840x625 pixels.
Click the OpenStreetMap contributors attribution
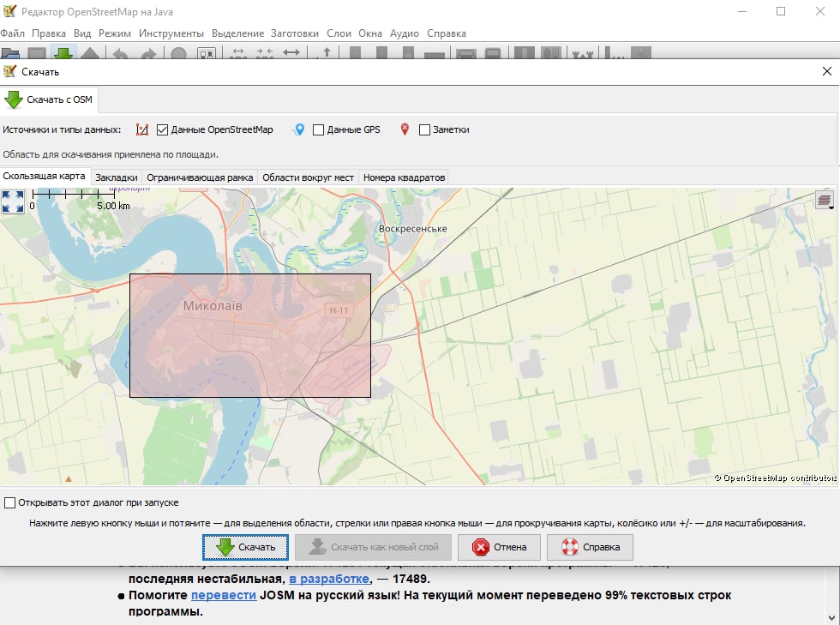pyautogui.click(x=775, y=478)
